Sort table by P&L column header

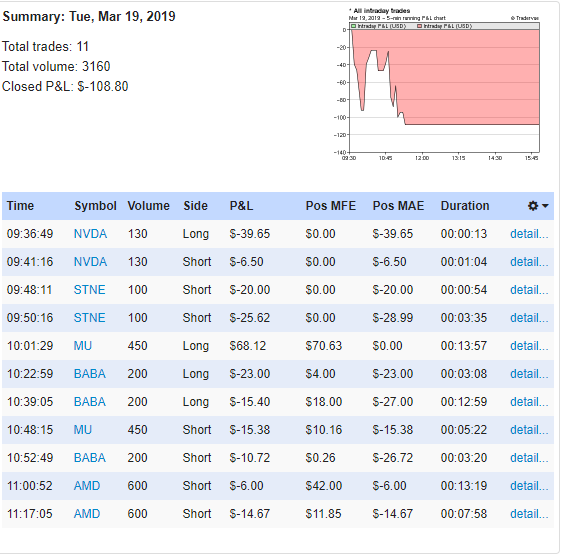(241, 206)
